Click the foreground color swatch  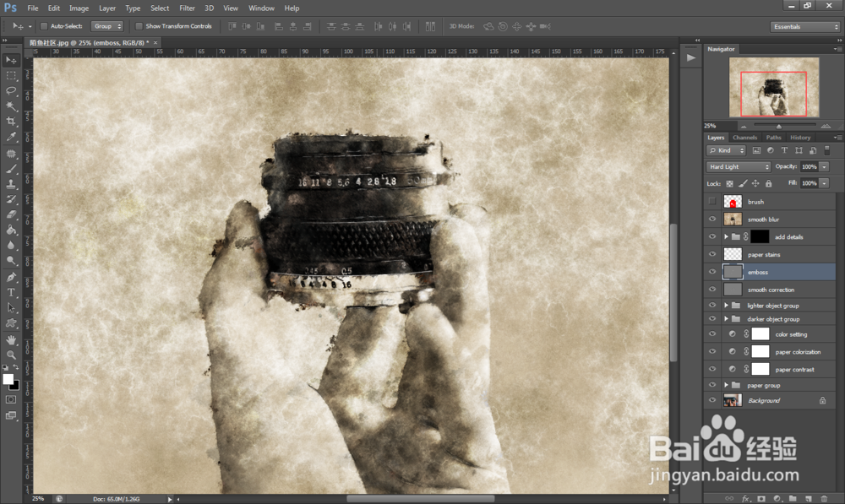click(8, 379)
